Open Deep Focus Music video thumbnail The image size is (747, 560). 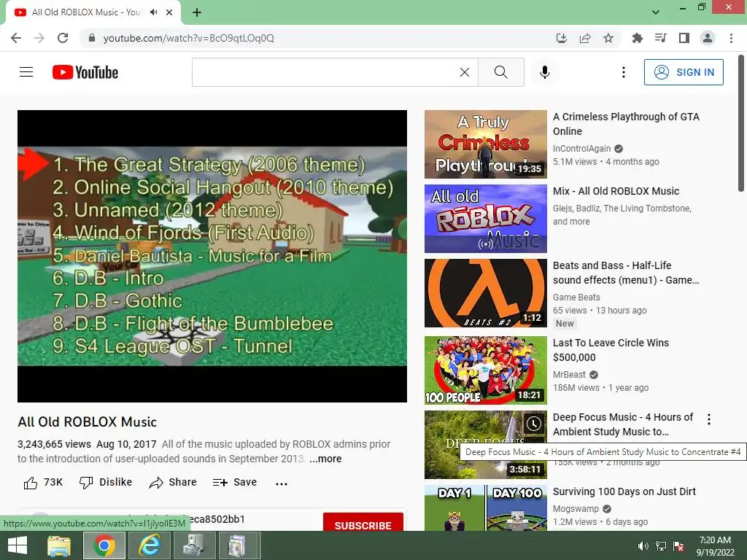485,444
